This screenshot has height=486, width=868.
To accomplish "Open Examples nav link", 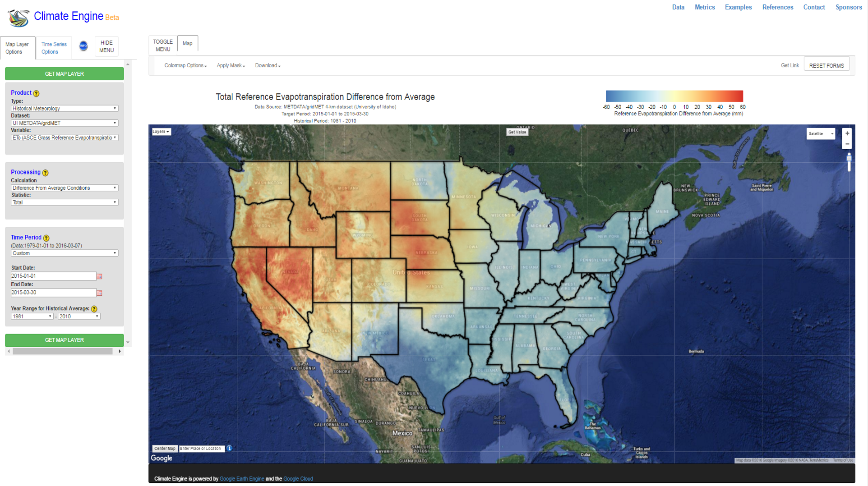I will (738, 7).
